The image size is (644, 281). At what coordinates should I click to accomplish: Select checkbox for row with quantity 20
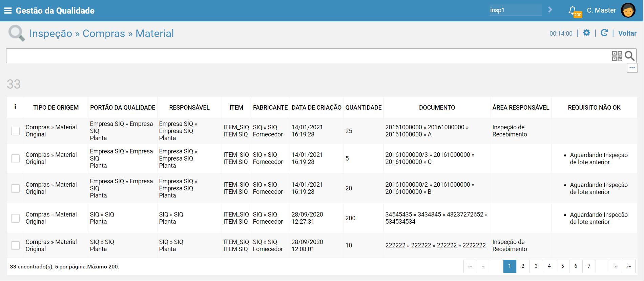(15, 188)
